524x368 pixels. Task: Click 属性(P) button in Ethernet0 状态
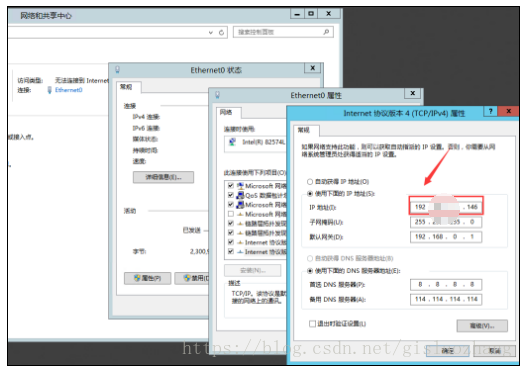[147, 278]
